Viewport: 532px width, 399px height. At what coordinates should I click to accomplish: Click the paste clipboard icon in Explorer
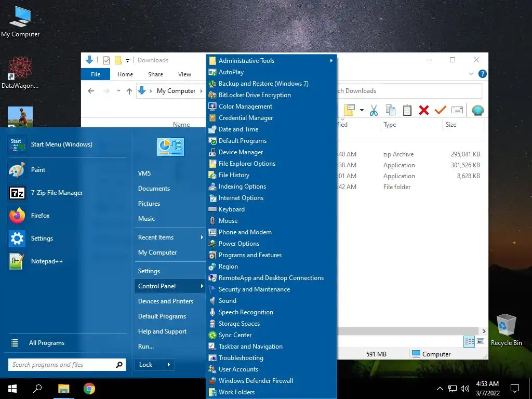click(407, 110)
